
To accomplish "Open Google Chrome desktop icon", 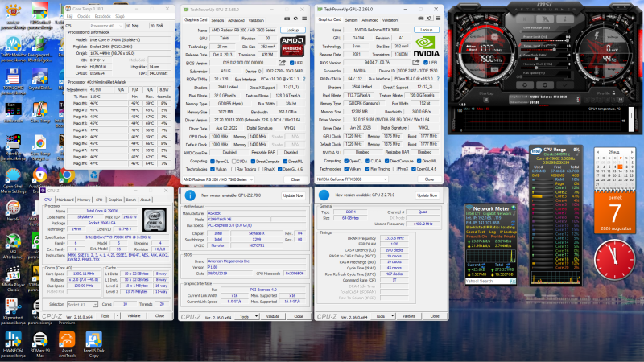I will (x=67, y=175).
